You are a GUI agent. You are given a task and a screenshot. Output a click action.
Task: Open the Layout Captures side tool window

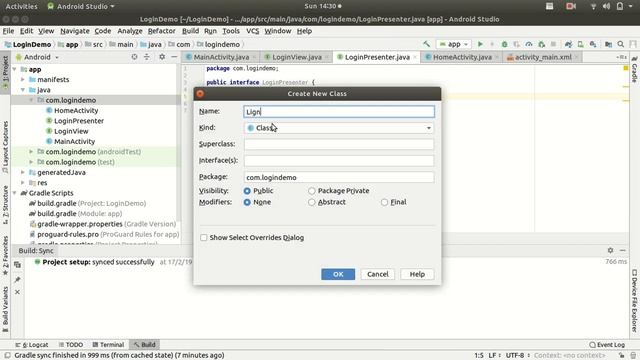[x=5, y=147]
